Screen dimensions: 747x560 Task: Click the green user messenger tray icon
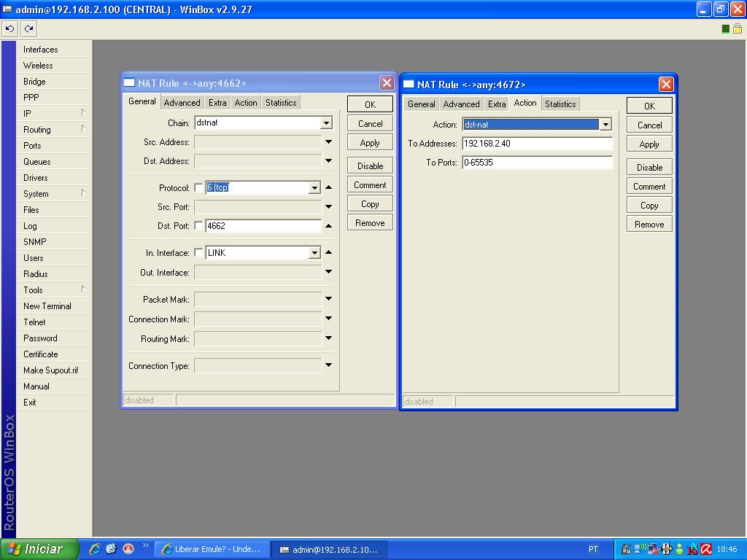point(680,550)
